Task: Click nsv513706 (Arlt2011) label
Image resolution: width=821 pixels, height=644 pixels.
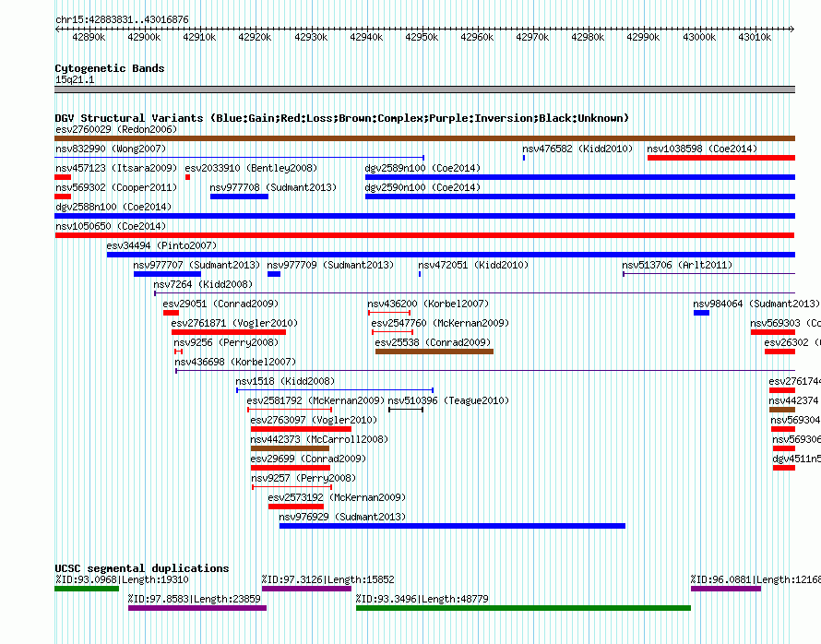Action: 677,265
